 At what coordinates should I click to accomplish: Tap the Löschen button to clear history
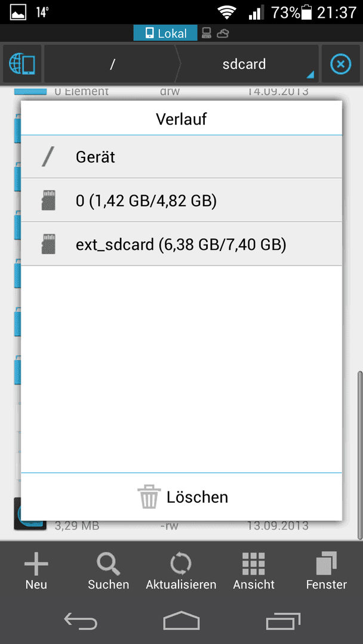pos(181,497)
